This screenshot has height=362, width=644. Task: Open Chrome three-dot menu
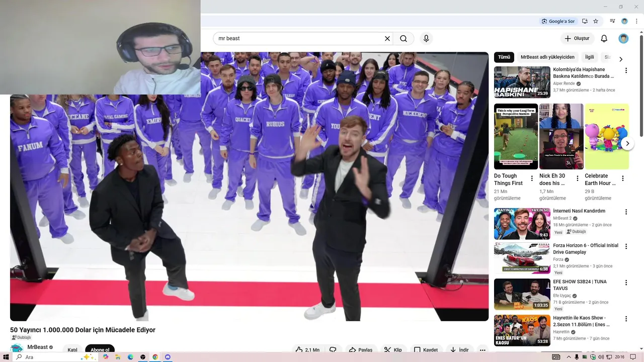(636, 21)
